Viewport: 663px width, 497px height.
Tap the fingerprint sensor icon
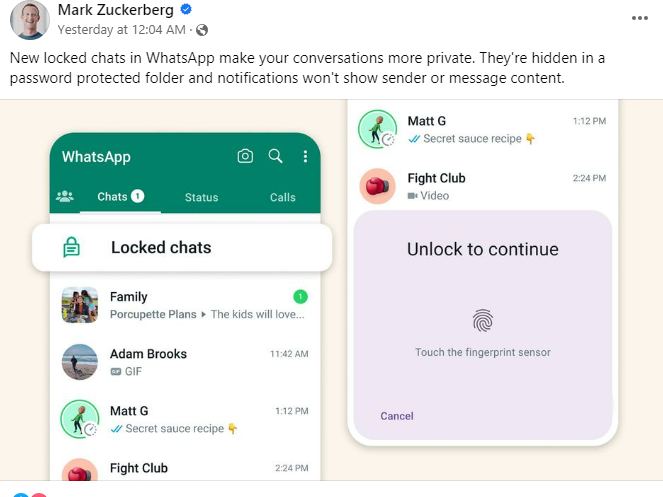pos(483,321)
